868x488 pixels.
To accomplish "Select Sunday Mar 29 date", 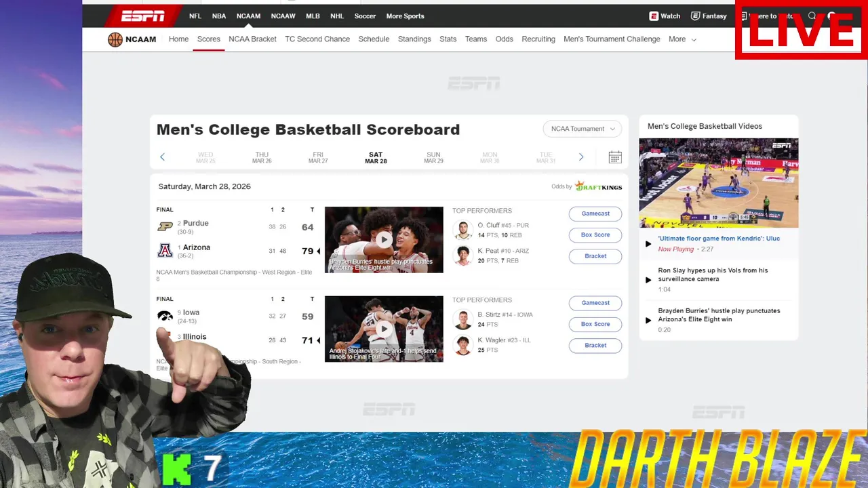I will pos(433,158).
